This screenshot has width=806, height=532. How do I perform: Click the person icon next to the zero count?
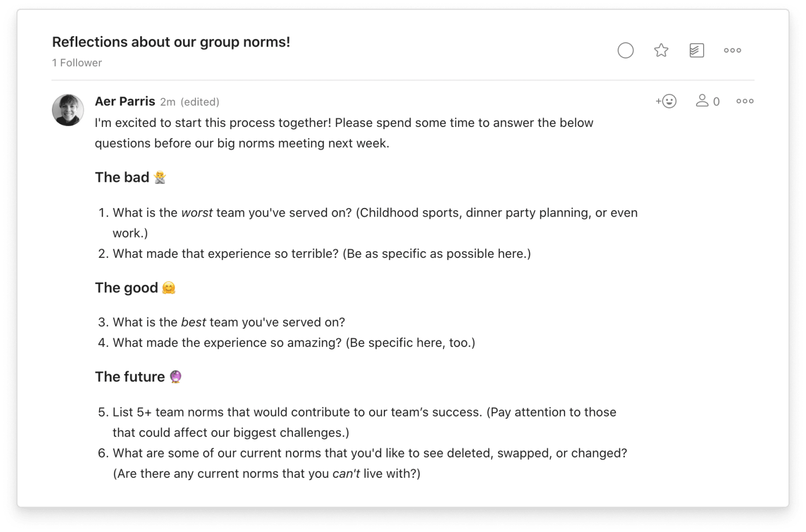tap(701, 101)
